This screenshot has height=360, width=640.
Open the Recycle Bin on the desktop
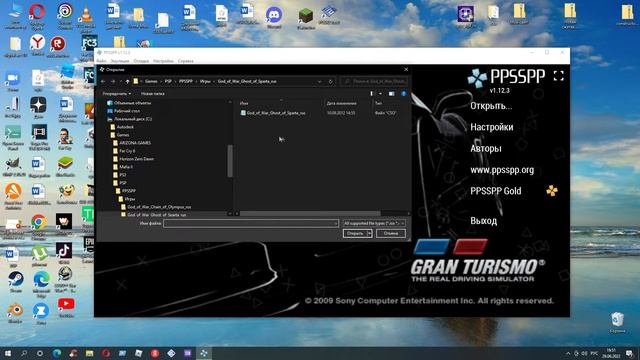(x=618, y=319)
